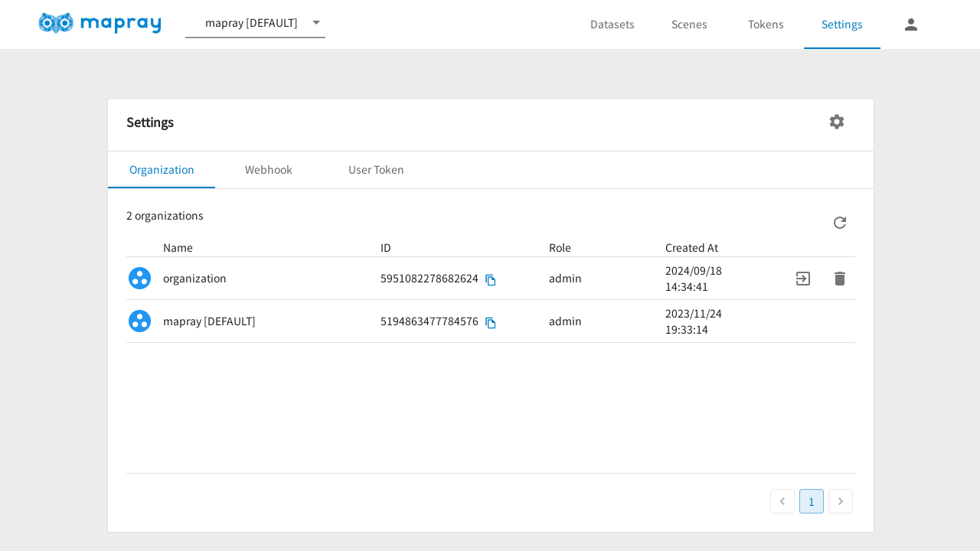
Task: Open the User Token tab
Action: point(376,170)
